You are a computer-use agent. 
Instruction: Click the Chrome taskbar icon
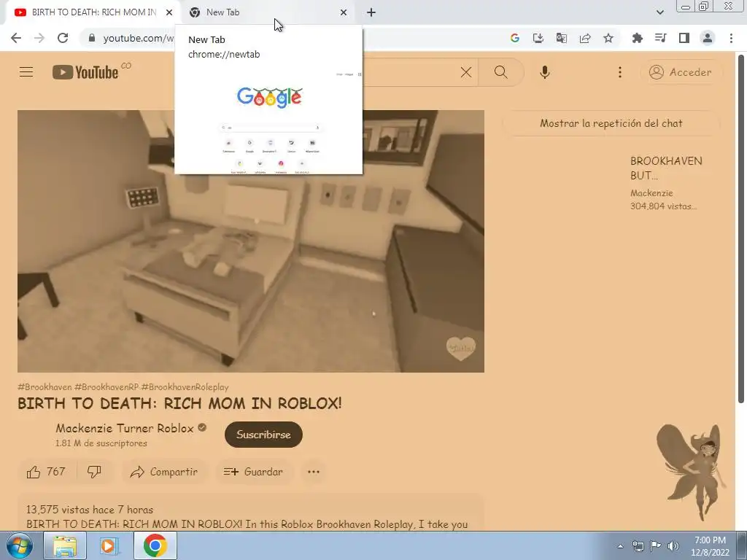(155, 545)
